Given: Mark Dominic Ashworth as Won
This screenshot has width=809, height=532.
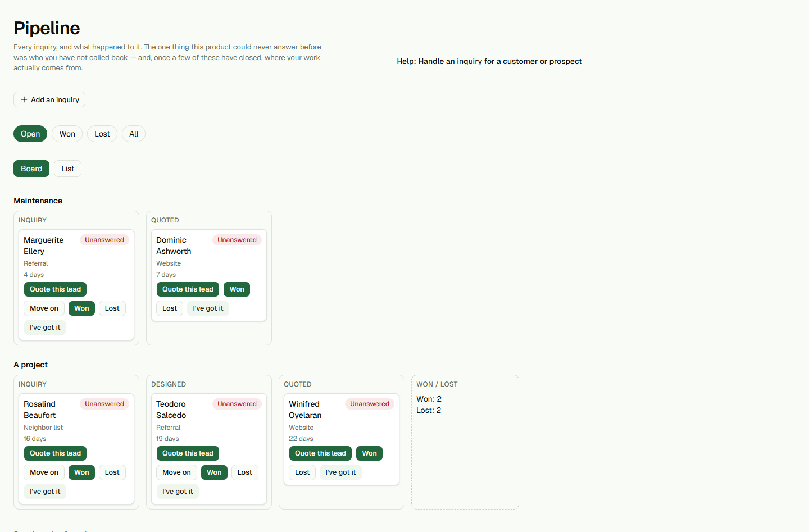Looking at the screenshot, I should 237,289.
